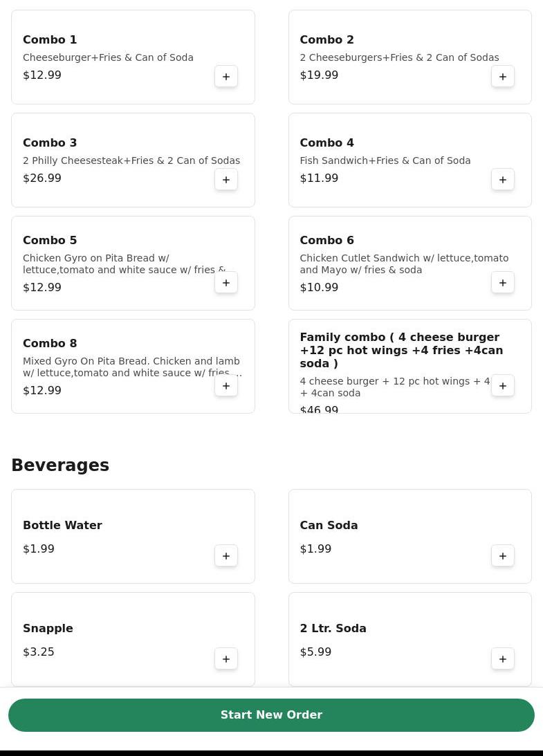Image resolution: width=543 pixels, height=756 pixels.
Task: Open Family combo item title
Action: [x=401, y=350]
